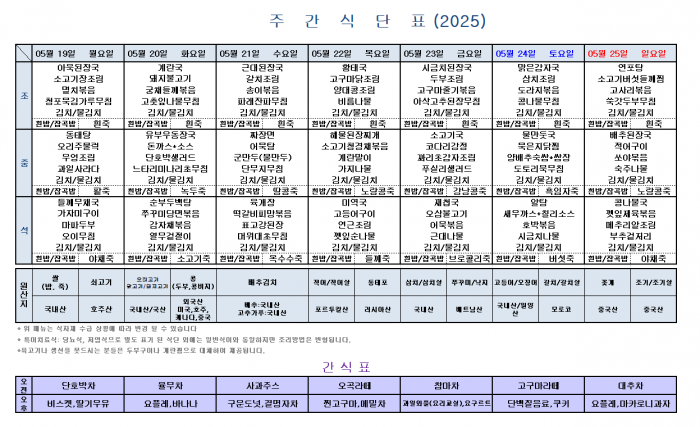Click the '가자미구이' dinner dish
700x427 pixels.
pos(78,214)
